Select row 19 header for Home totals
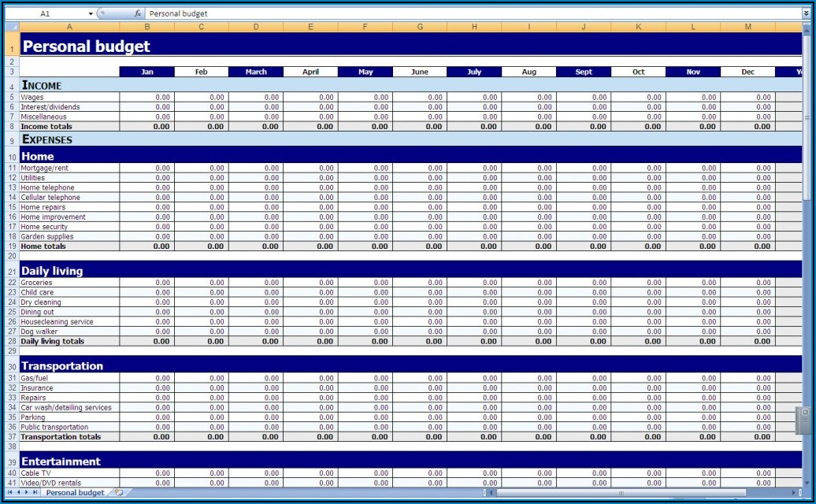Screen dimensions: 816x504 point(12,246)
